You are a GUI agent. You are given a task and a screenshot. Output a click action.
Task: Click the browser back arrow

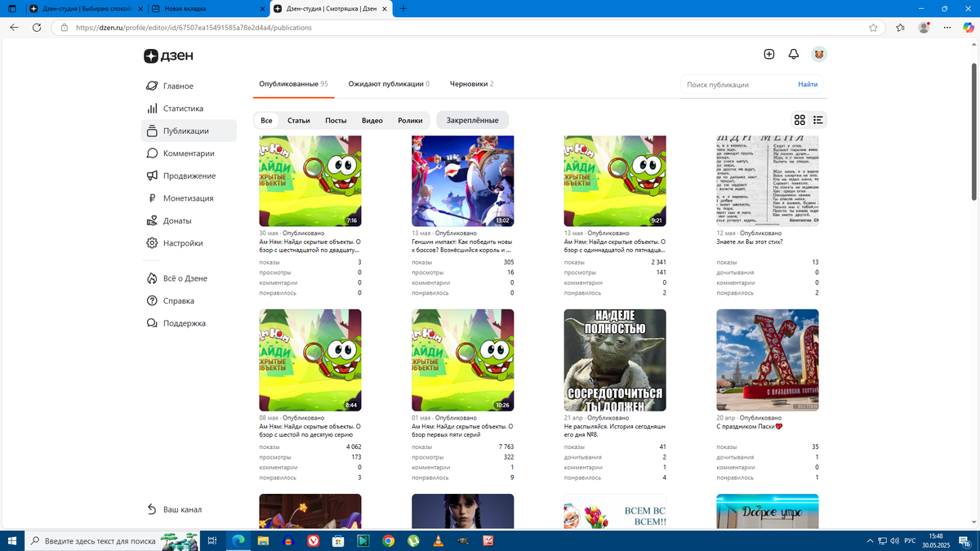click(14, 27)
